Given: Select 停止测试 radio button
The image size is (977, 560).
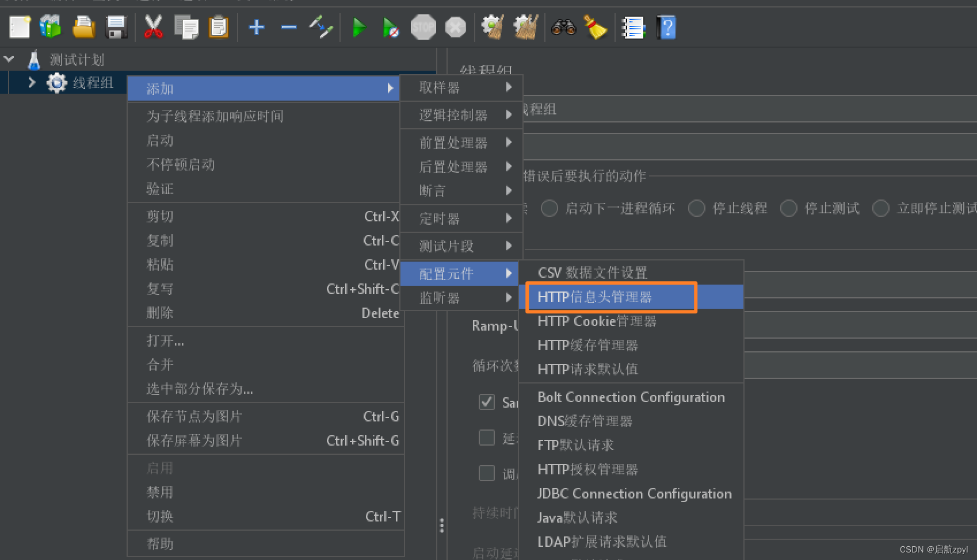Looking at the screenshot, I should (x=789, y=208).
